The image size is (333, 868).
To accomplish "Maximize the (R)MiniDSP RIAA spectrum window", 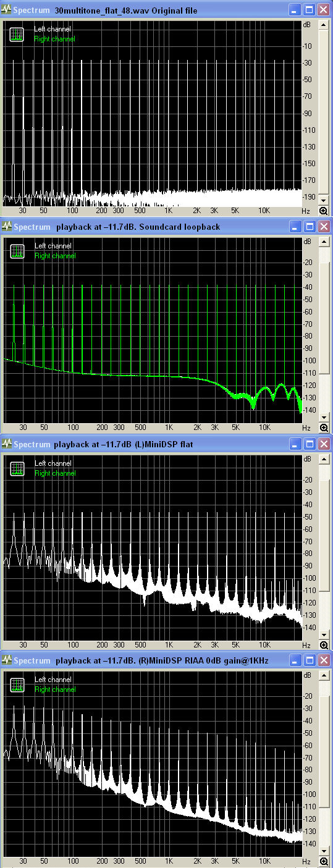I will pyautogui.click(x=310, y=660).
